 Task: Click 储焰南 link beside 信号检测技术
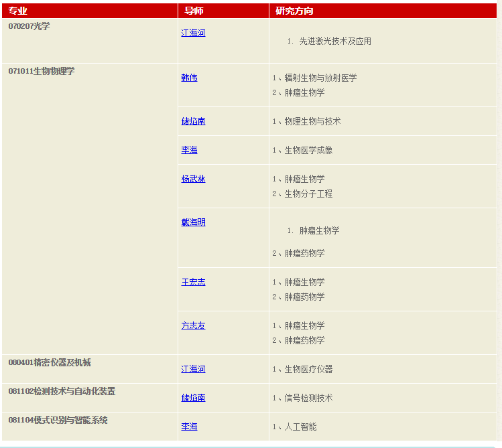pyautogui.click(x=193, y=398)
